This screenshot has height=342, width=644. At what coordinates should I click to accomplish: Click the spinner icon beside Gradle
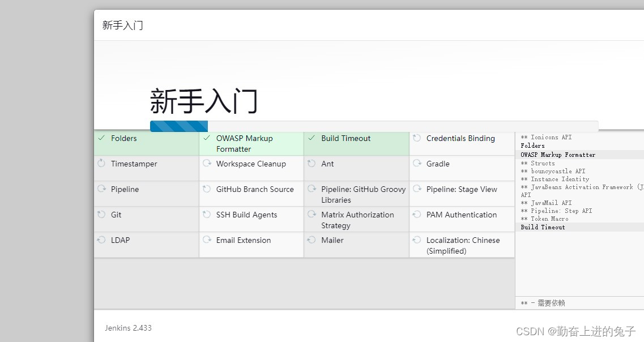[x=417, y=164]
